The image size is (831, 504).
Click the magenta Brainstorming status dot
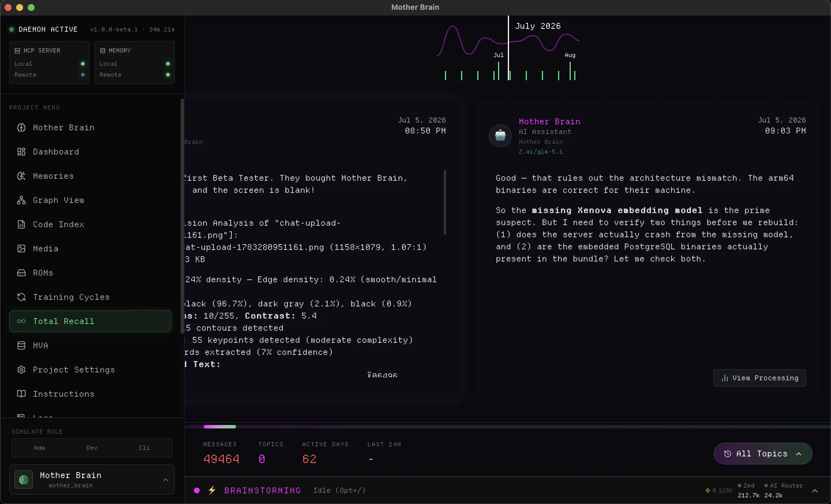tap(197, 490)
